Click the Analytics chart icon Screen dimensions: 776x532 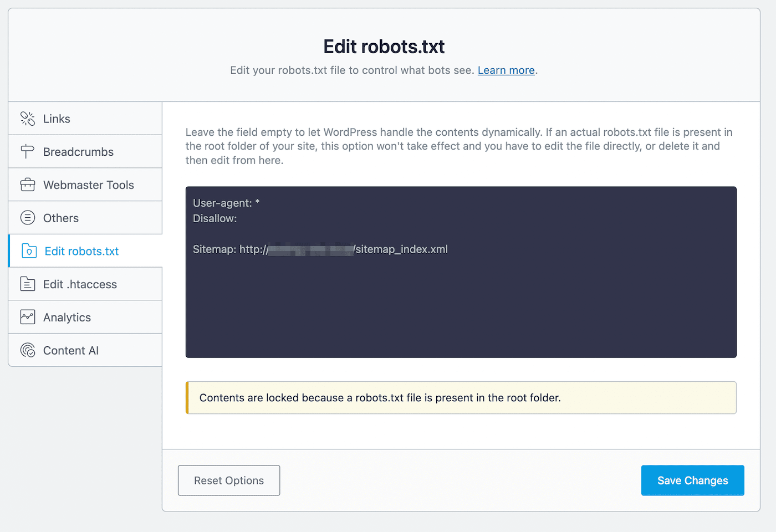(28, 317)
